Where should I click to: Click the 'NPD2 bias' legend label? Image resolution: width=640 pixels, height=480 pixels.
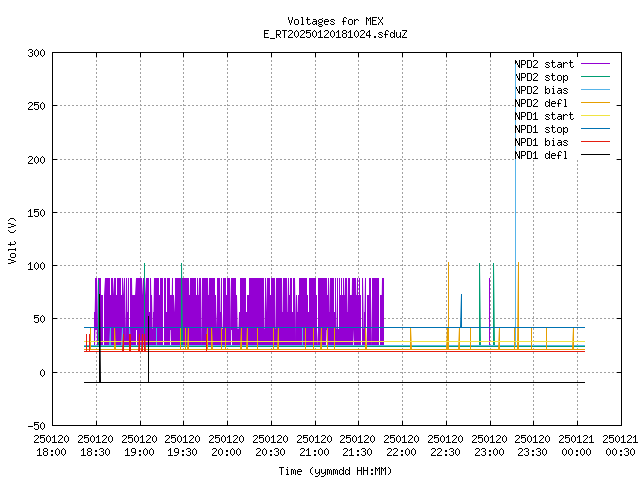pyautogui.click(x=541, y=90)
